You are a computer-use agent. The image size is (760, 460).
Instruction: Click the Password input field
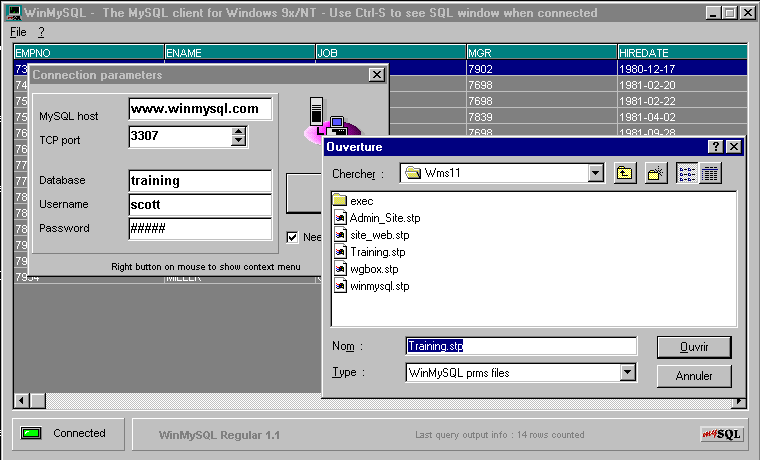200,228
